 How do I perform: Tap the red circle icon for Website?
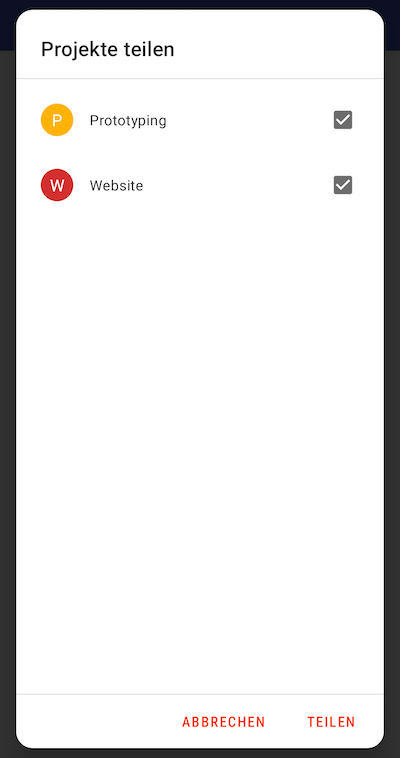point(57,185)
